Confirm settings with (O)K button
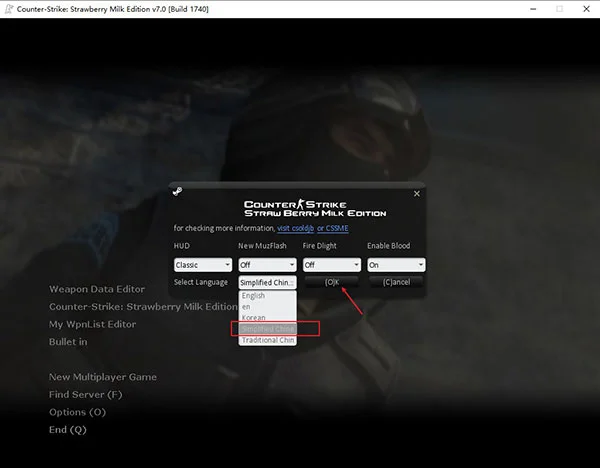The image size is (600, 468). [x=332, y=282]
